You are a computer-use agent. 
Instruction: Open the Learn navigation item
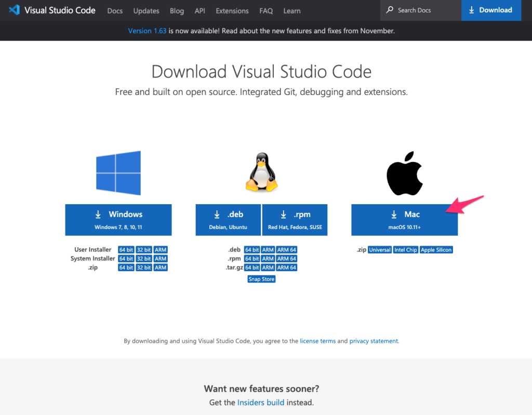[292, 11]
